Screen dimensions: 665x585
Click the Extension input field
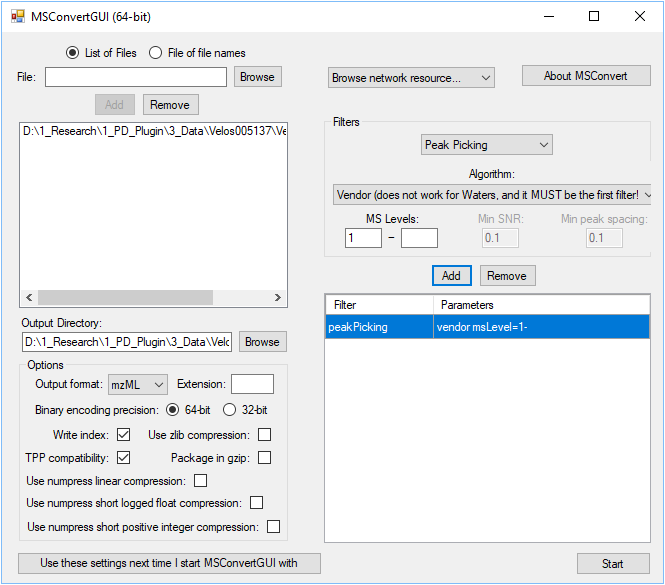tap(252, 384)
